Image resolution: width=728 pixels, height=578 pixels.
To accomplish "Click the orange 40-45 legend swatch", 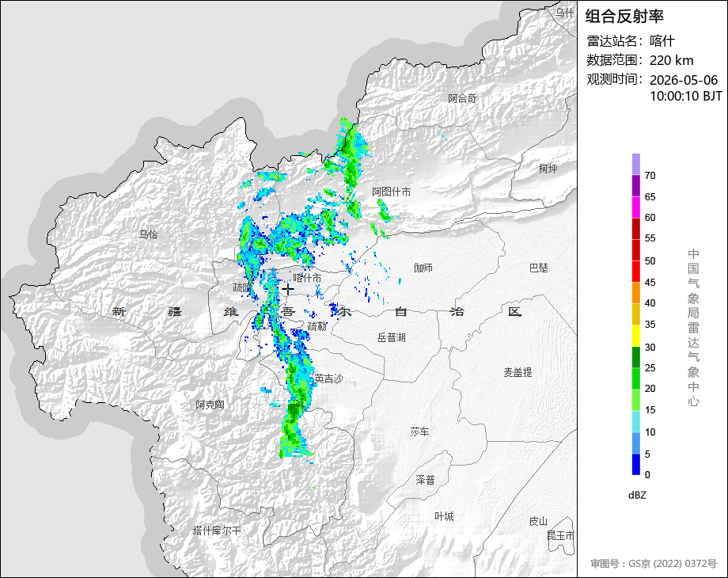I will 636,292.
